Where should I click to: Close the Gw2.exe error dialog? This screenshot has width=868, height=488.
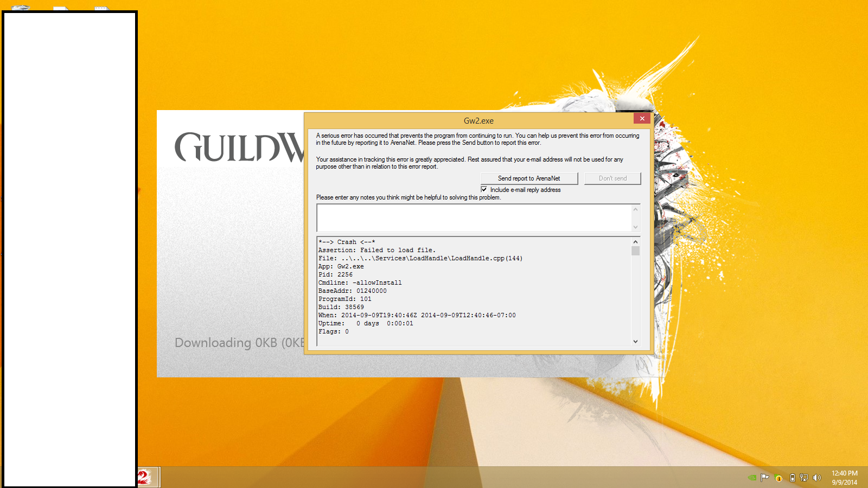642,118
